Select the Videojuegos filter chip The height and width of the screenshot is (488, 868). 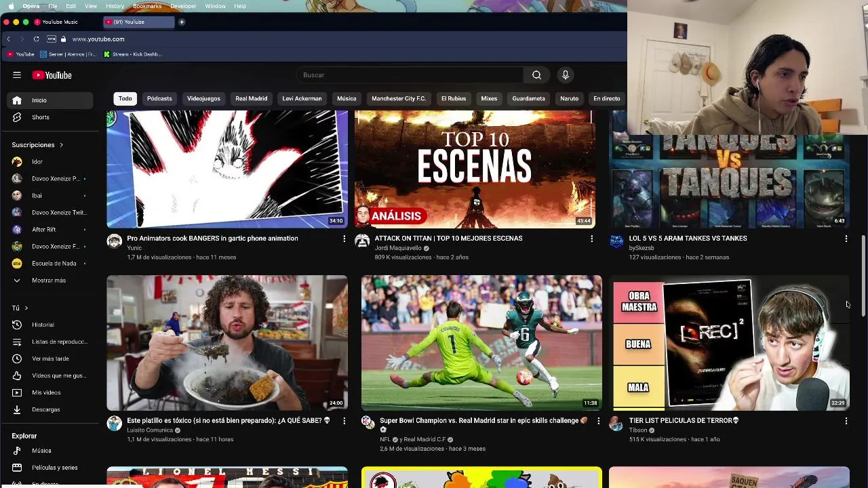pos(203,99)
